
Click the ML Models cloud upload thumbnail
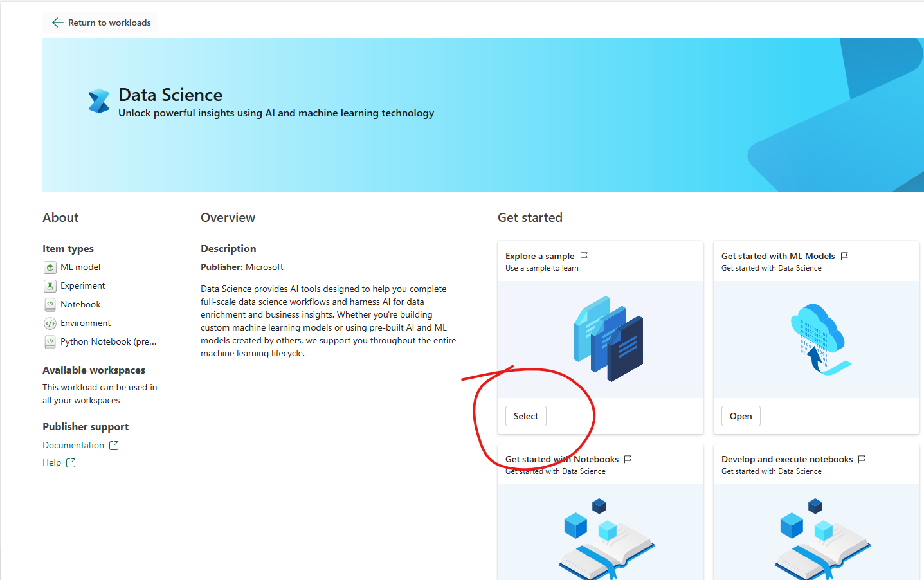(x=817, y=340)
